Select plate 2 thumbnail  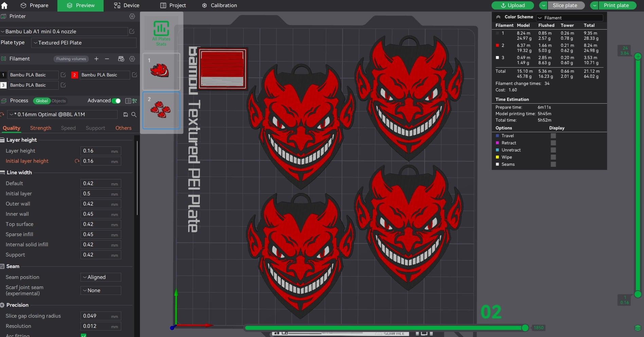pyautogui.click(x=161, y=110)
